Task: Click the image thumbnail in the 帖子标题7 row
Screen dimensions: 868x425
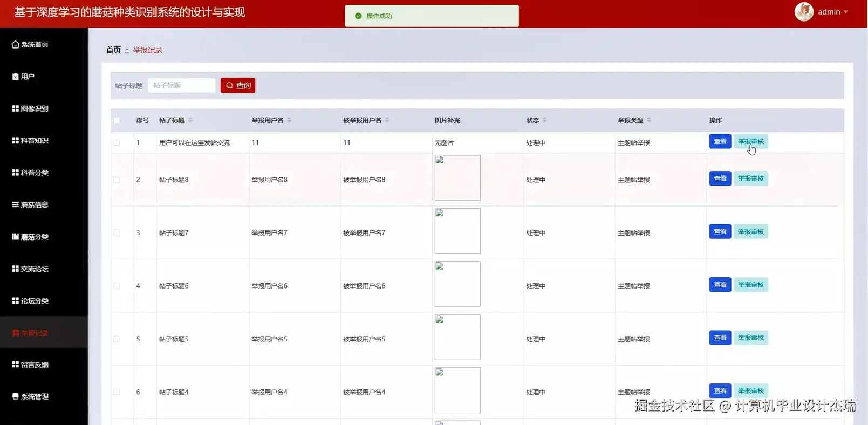Action: tap(457, 231)
